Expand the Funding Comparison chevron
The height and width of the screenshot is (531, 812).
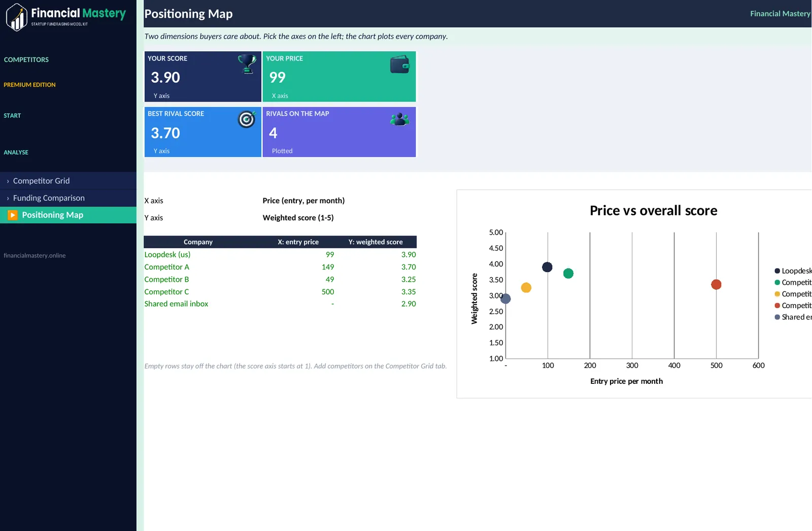click(8, 198)
